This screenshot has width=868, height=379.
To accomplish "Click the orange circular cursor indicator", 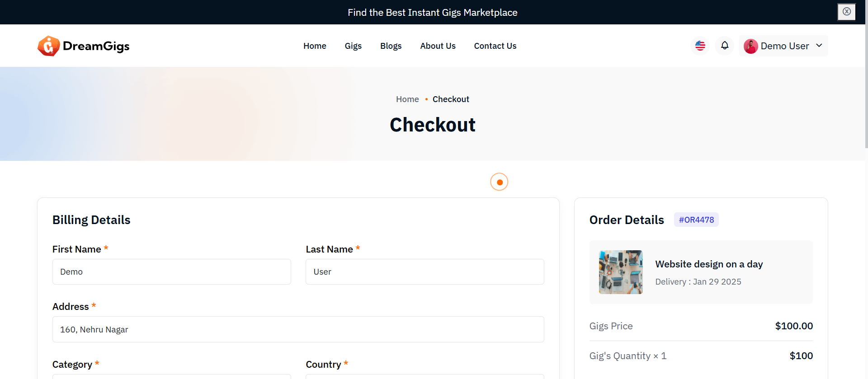I will (x=500, y=182).
